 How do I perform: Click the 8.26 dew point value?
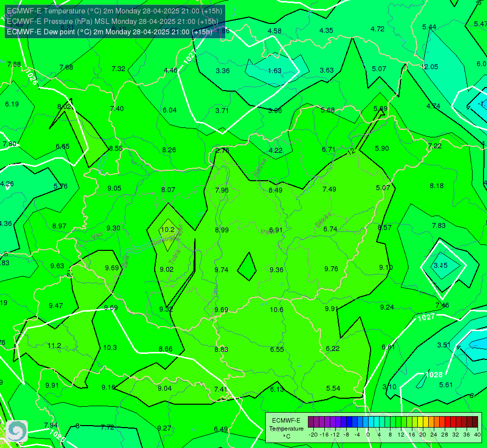coord(169,150)
